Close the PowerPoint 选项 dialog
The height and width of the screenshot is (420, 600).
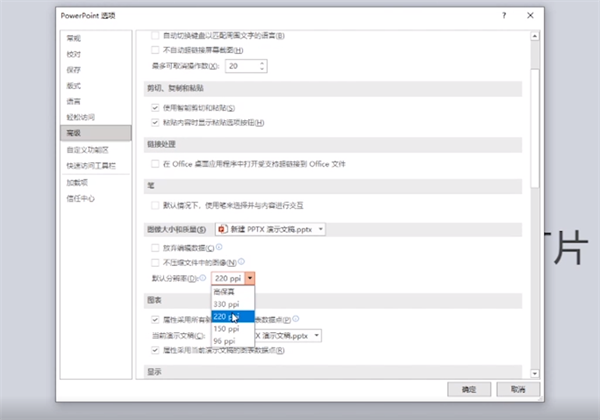(530, 15)
